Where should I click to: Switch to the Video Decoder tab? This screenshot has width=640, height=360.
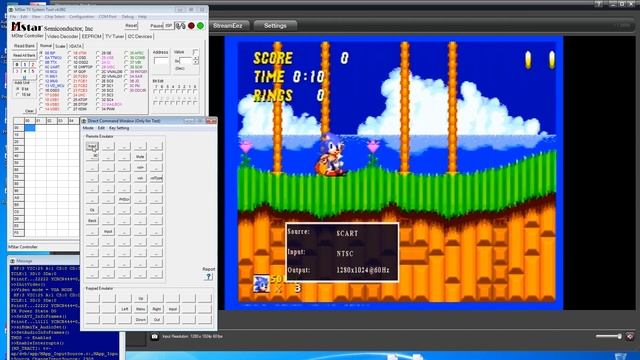[x=62, y=36]
